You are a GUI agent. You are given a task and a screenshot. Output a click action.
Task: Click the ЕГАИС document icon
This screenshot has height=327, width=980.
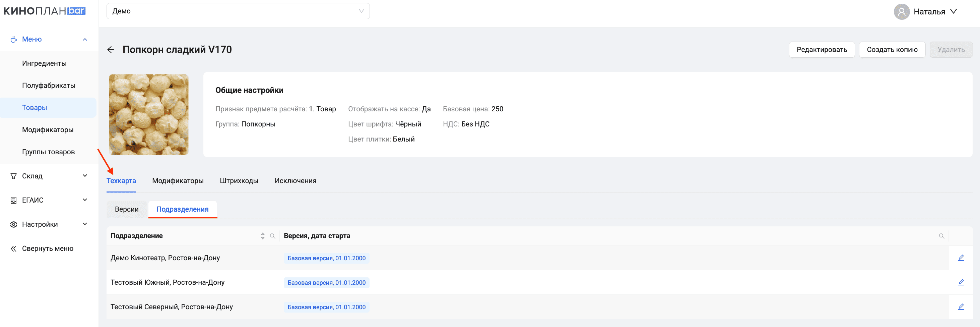pos(14,200)
